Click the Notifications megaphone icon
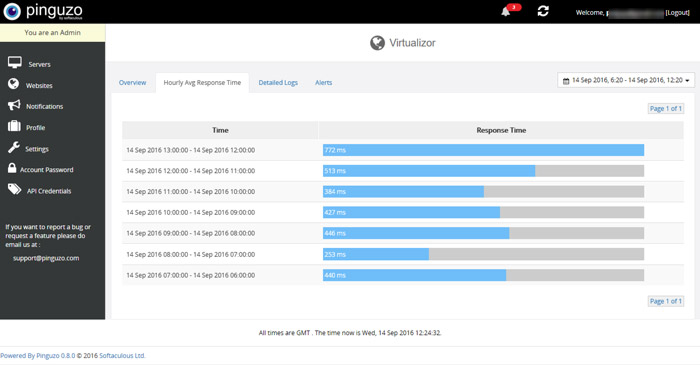This screenshot has width=700, height=365. tap(14, 105)
